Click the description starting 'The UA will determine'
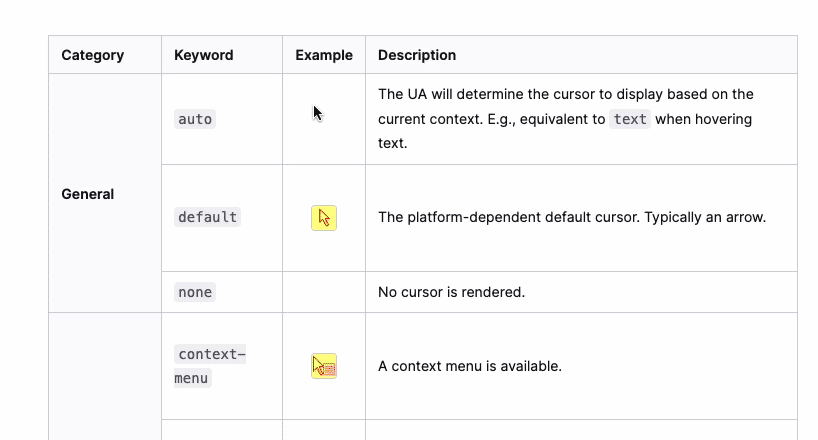 [565, 95]
